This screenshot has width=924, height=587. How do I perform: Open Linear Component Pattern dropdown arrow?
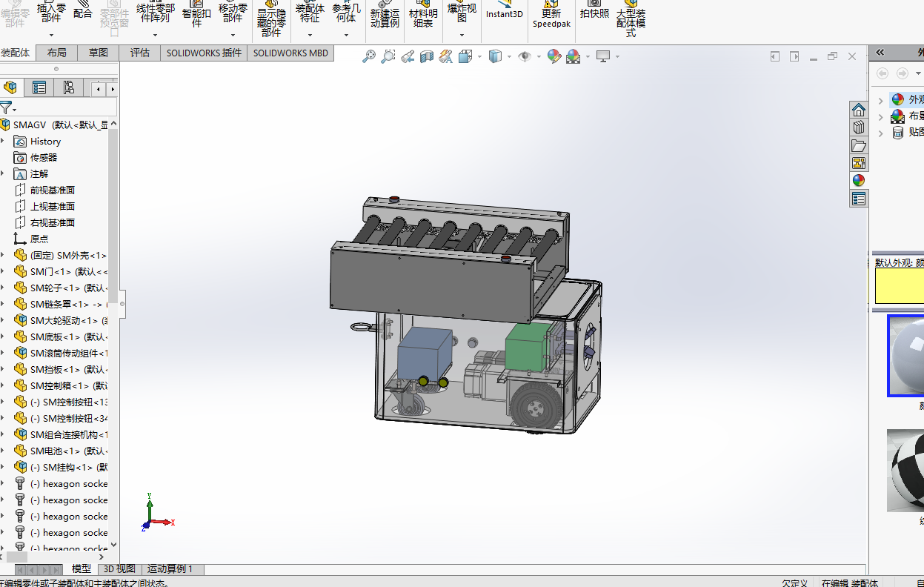155,35
